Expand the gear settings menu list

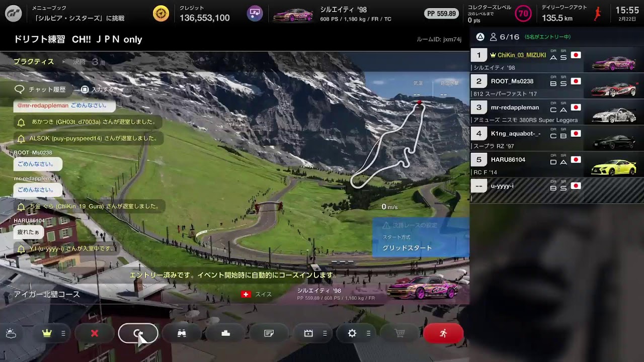[x=368, y=333]
